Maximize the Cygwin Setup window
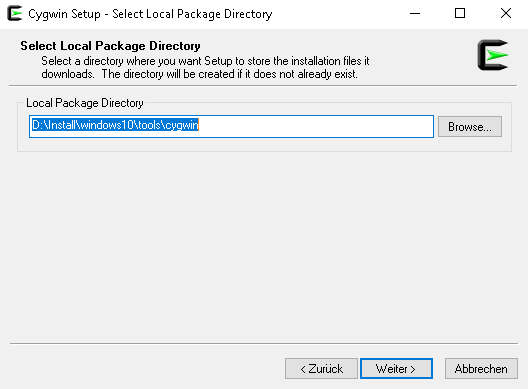 pos(460,14)
